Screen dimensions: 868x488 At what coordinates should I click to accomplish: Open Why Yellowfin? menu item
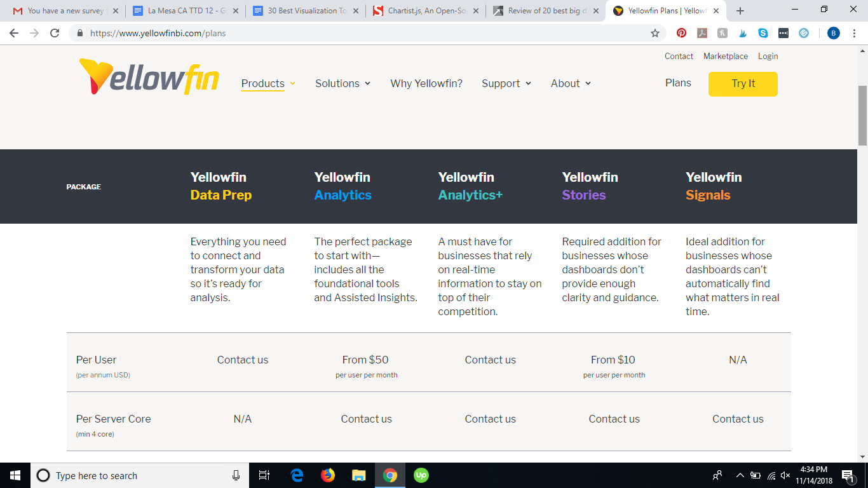point(426,83)
